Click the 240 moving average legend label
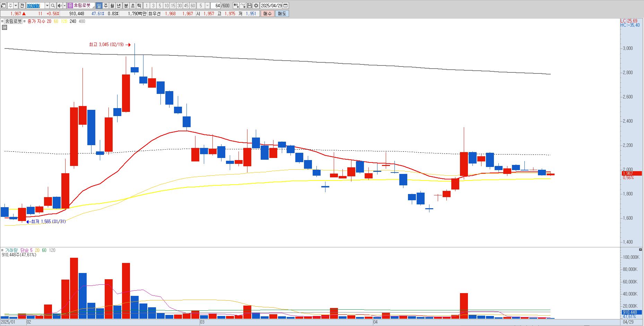The width and height of the screenshot is (644, 326). click(73, 21)
